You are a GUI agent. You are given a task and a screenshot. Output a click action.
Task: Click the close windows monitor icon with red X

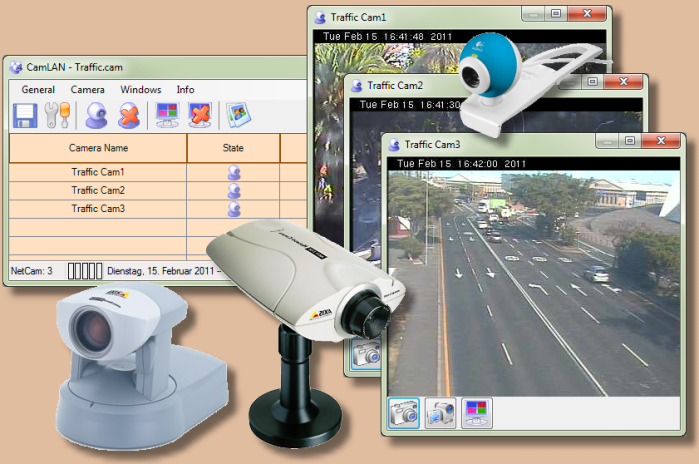tap(200, 115)
